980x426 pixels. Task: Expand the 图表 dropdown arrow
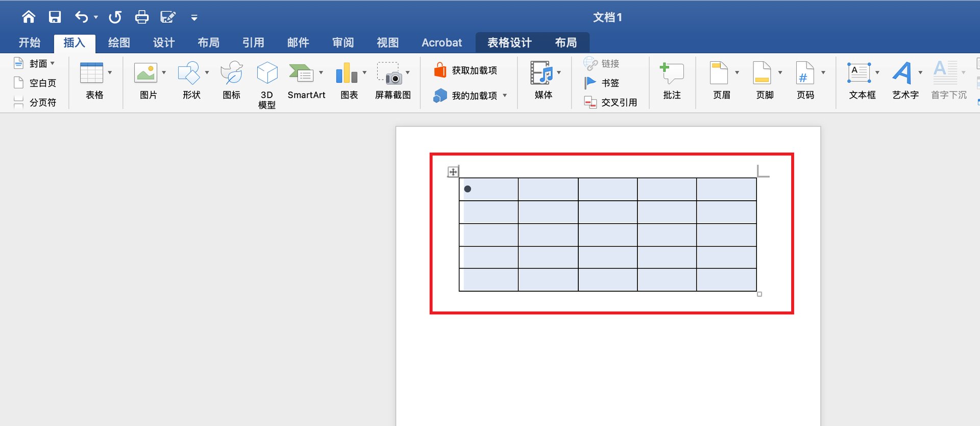click(x=364, y=73)
